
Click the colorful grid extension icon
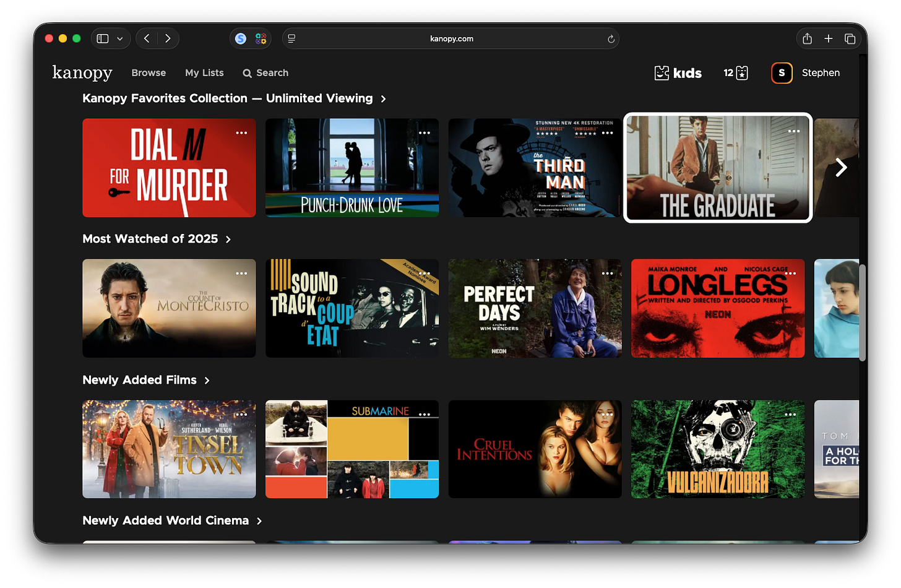tap(261, 38)
